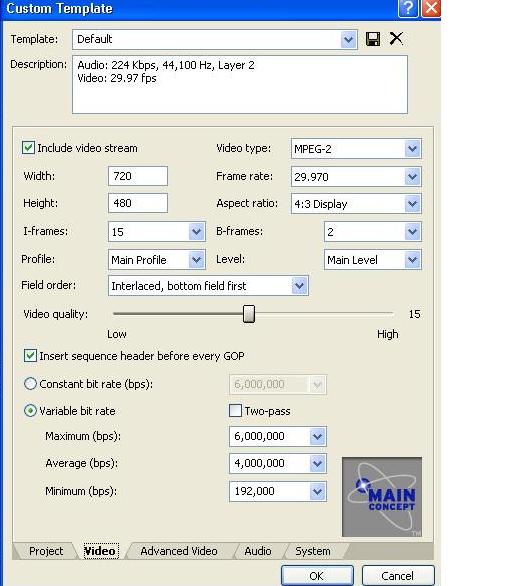
Task: Uncheck Insert sequence header before every GOP
Action: pyautogui.click(x=30, y=356)
